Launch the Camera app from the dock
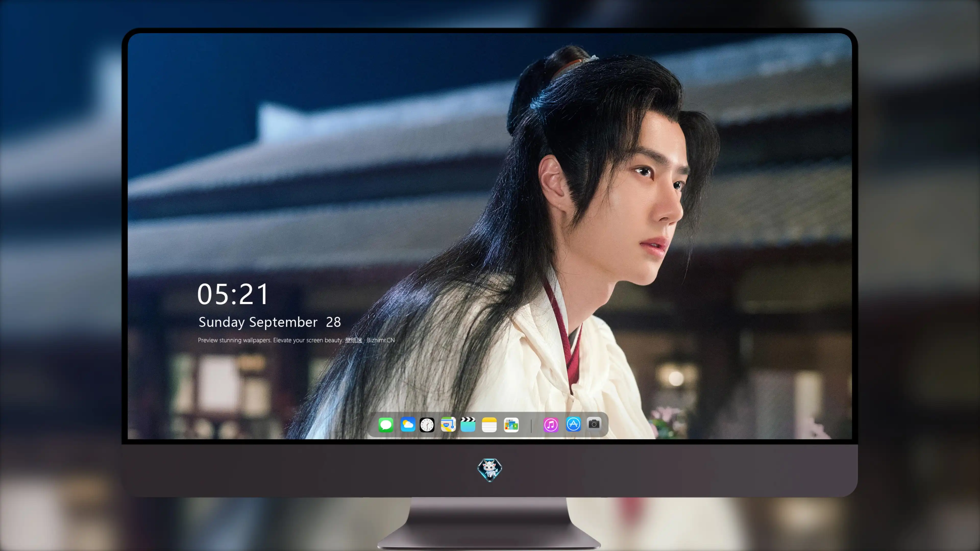This screenshot has height=551, width=980. 594,424
